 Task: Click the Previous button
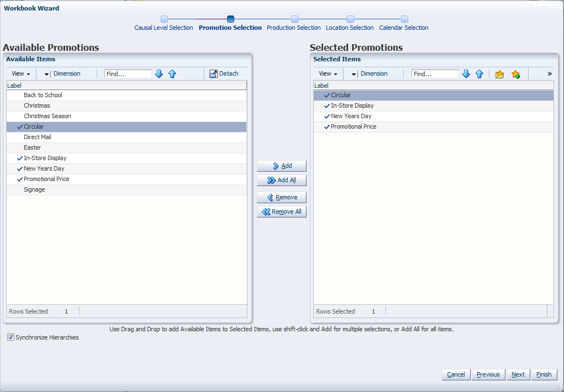488,374
